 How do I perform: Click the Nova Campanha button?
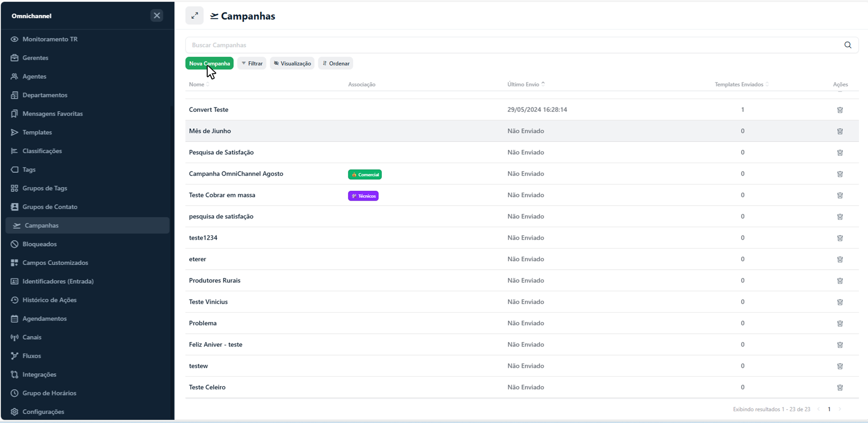click(x=210, y=63)
